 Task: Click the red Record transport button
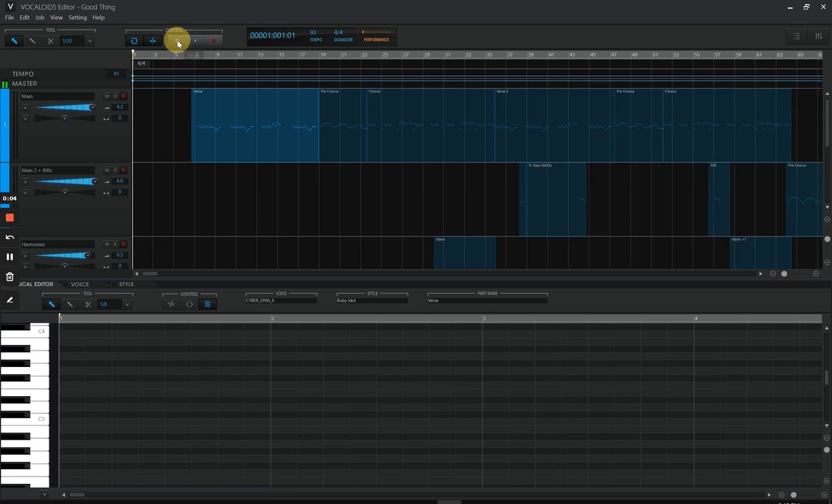click(213, 41)
